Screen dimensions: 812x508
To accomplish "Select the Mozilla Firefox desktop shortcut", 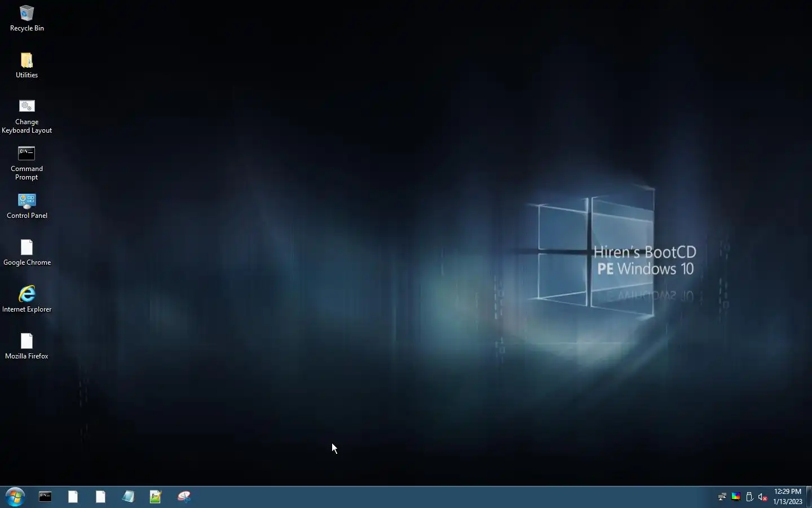I will 27,347.
